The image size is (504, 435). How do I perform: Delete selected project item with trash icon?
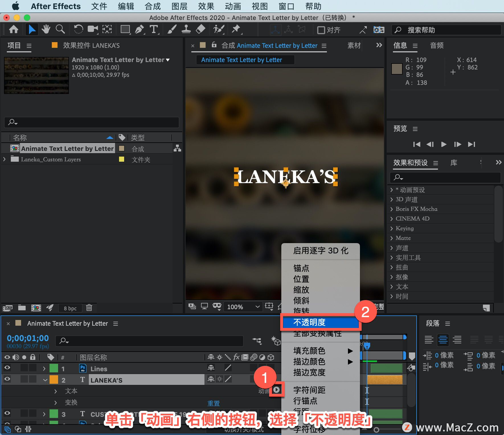[89, 307]
